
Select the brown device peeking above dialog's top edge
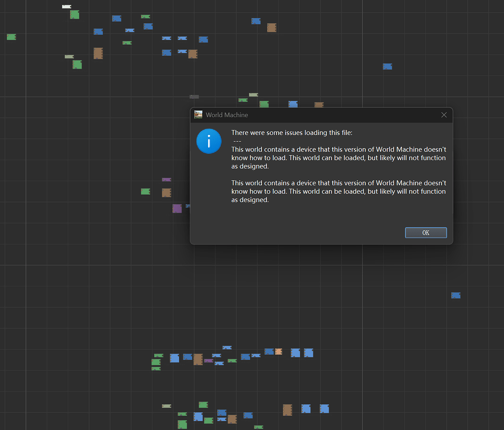[319, 104]
